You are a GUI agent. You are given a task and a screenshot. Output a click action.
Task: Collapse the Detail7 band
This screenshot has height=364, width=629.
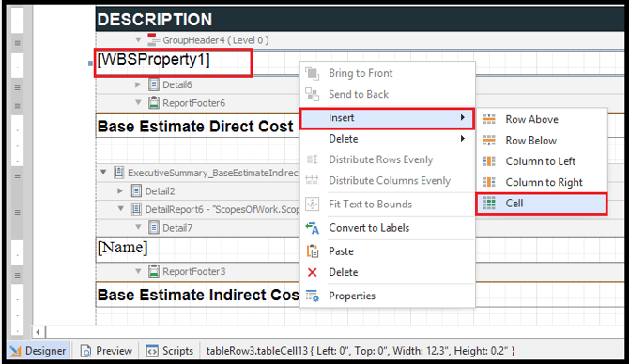[138, 227]
